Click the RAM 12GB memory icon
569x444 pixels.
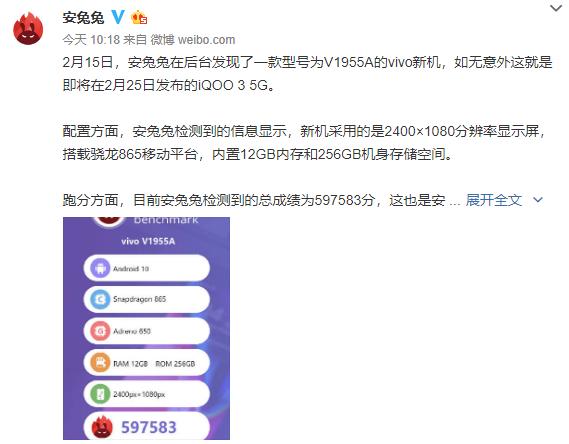[x=100, y=363]
